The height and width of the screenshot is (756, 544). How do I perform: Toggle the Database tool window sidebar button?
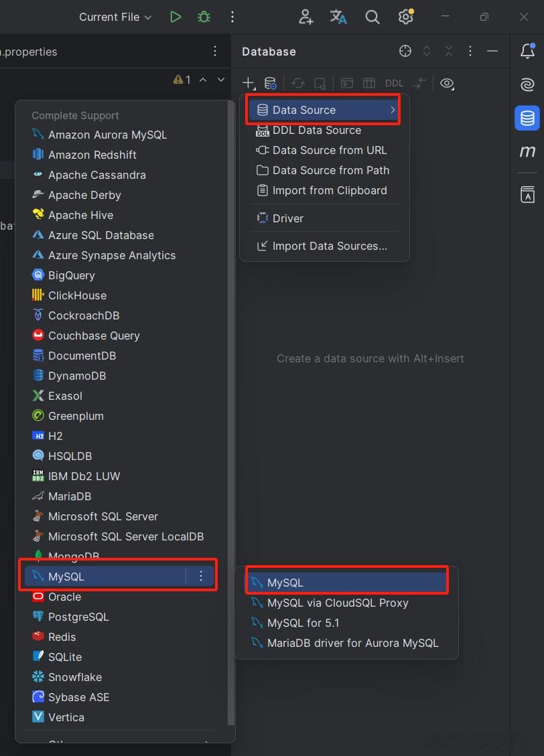pos(527,118)
